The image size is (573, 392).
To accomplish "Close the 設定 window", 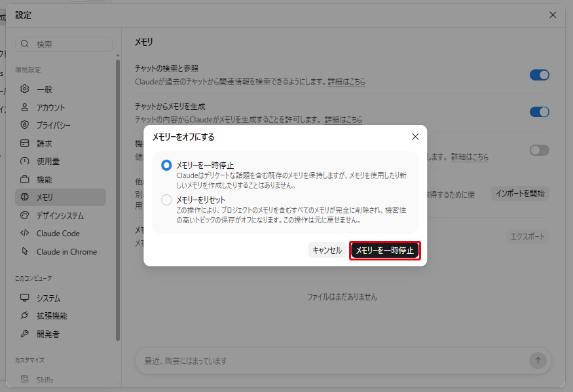I will (553, 15).
